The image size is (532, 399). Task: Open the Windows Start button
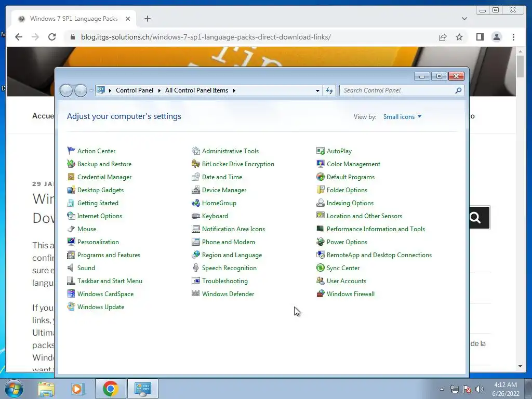[14, 389]
